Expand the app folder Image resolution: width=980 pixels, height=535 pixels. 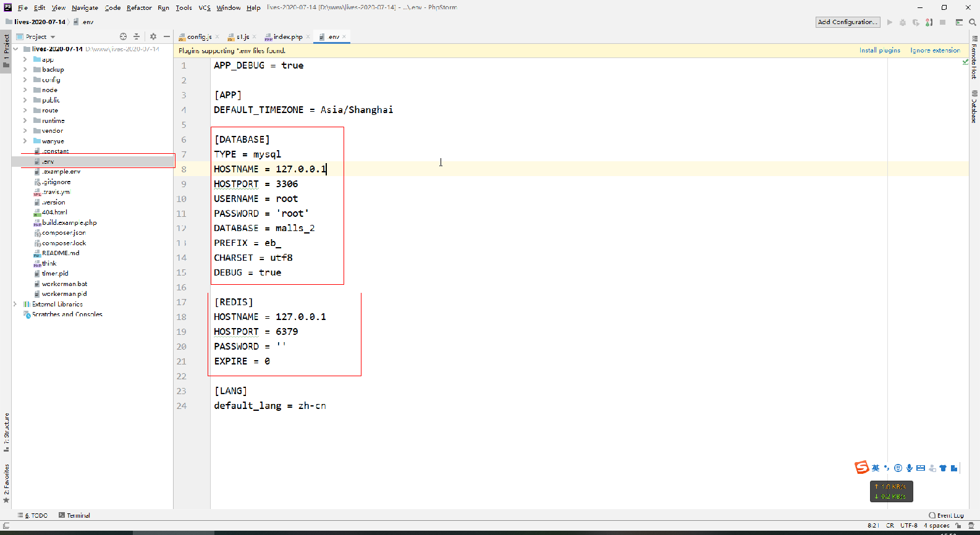point(25,59)
